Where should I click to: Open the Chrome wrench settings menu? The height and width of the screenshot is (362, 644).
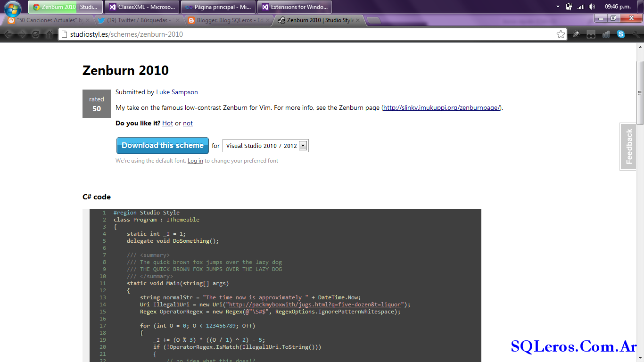click(x=636, y=34)
